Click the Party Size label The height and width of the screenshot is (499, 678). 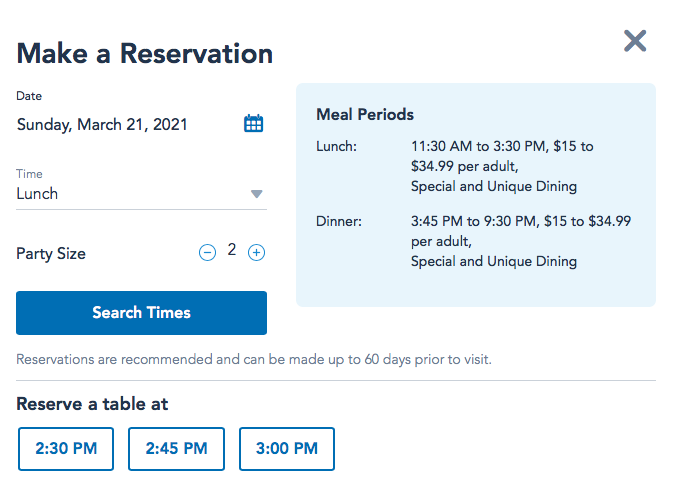[51, 254]
